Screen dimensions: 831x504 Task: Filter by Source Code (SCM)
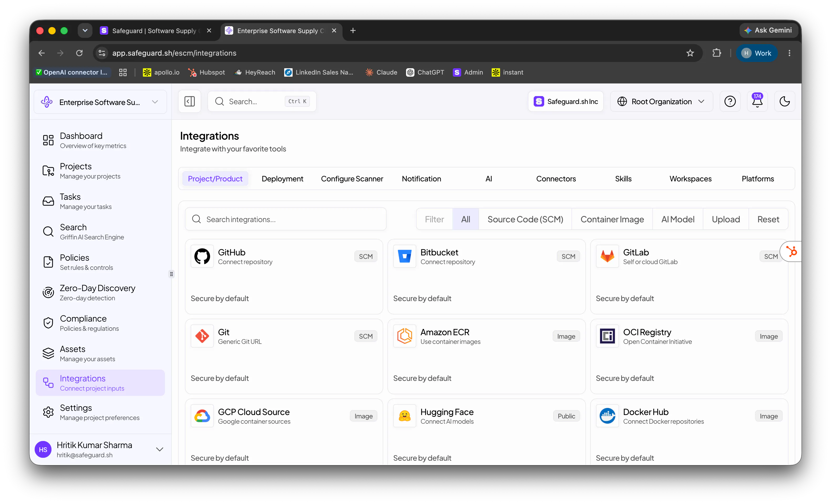tap(525, 219)
